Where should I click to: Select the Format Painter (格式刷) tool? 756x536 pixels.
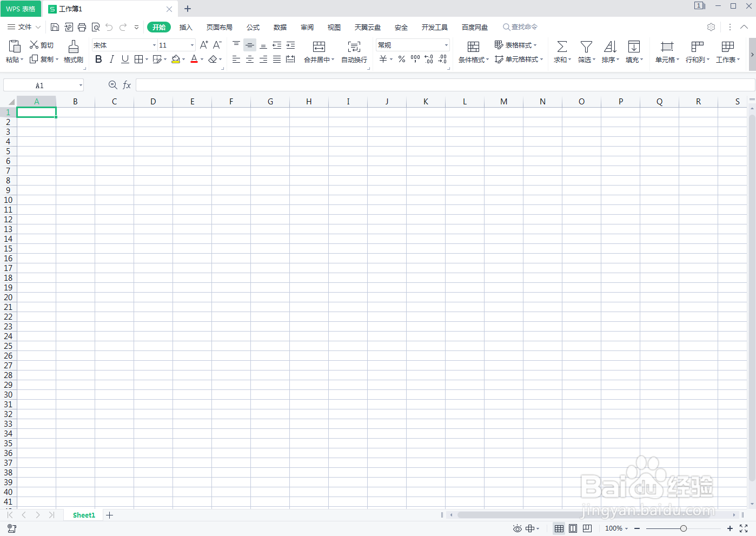coord(74,52)
